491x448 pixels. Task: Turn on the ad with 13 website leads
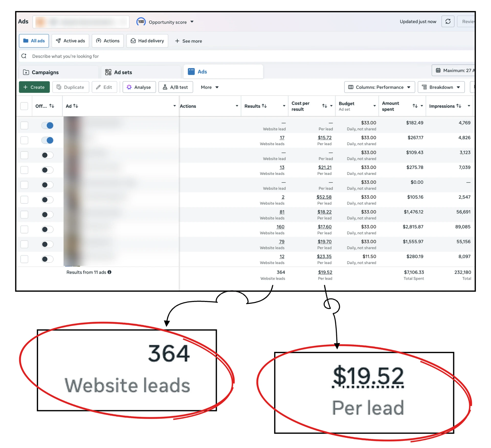(x=47, y=170)
